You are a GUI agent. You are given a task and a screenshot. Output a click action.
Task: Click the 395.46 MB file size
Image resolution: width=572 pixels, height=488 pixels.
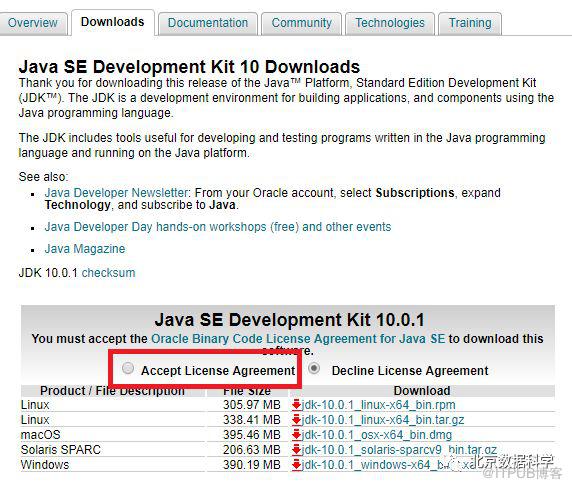pyautogui.click(x=252, y=434)
